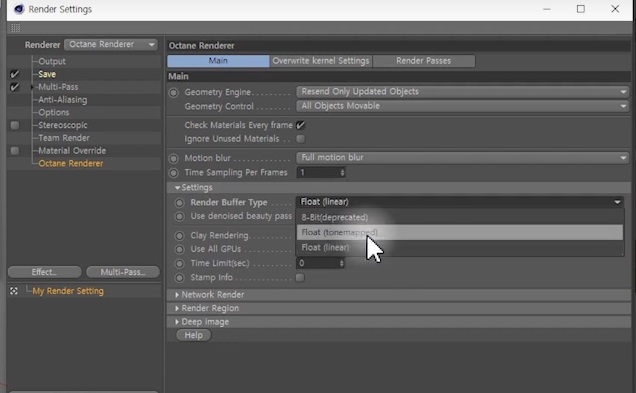Click the Geometry Engine keyframe circle
Image resolution: width=636 pixels, height=393 pixels.
coord(174,92)
